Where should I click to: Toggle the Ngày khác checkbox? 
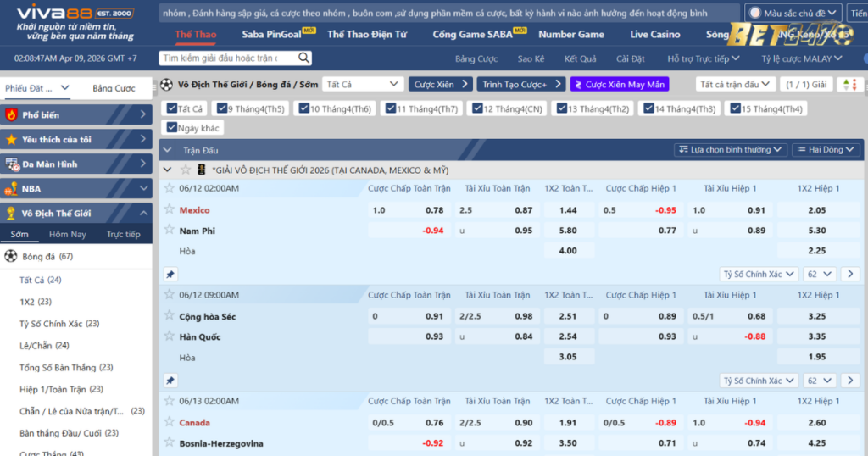click(x=170, y=127)
